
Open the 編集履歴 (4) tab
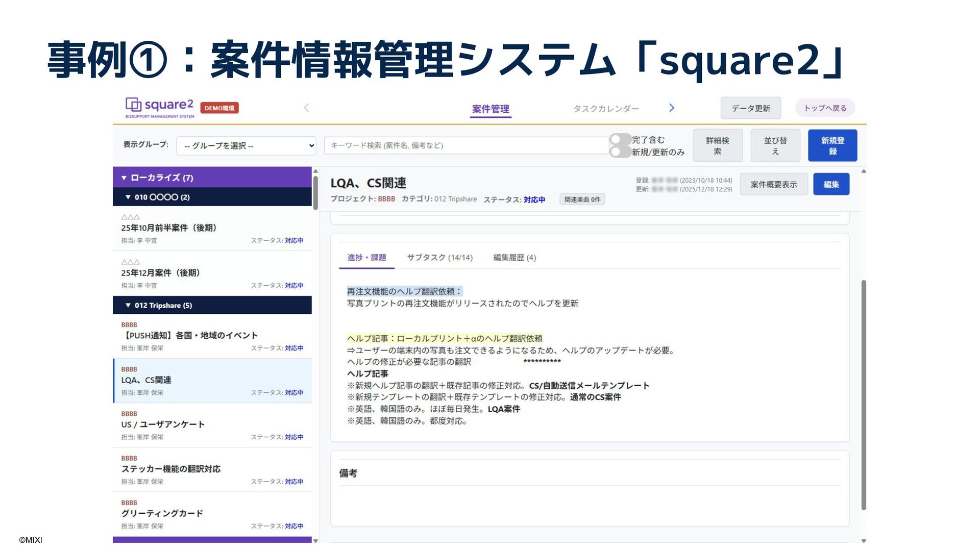click(514, 258)
